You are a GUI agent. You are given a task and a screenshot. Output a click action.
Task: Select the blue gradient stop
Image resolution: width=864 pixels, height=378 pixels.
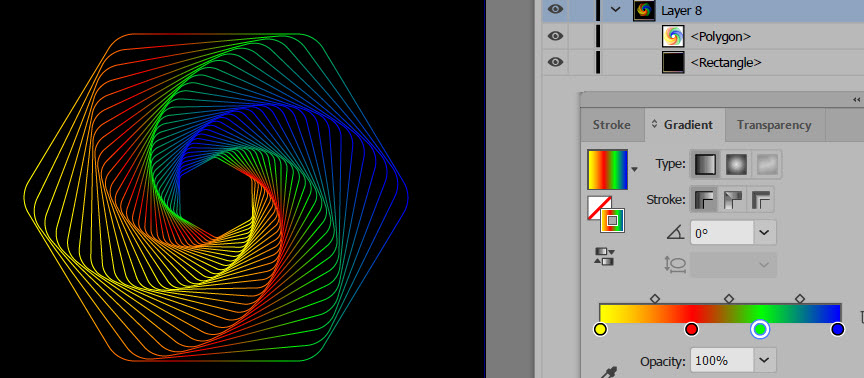pyautogui.click(x=838, y=330)
